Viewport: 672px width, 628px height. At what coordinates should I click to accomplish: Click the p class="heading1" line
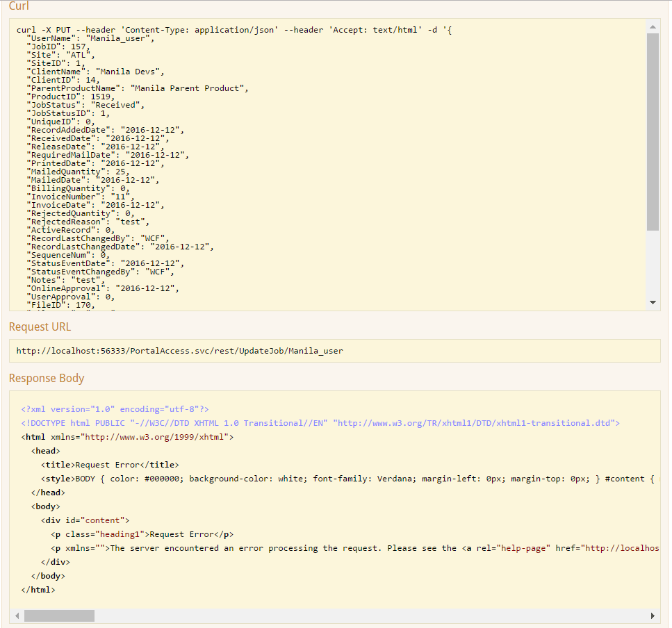pos(142,535)
